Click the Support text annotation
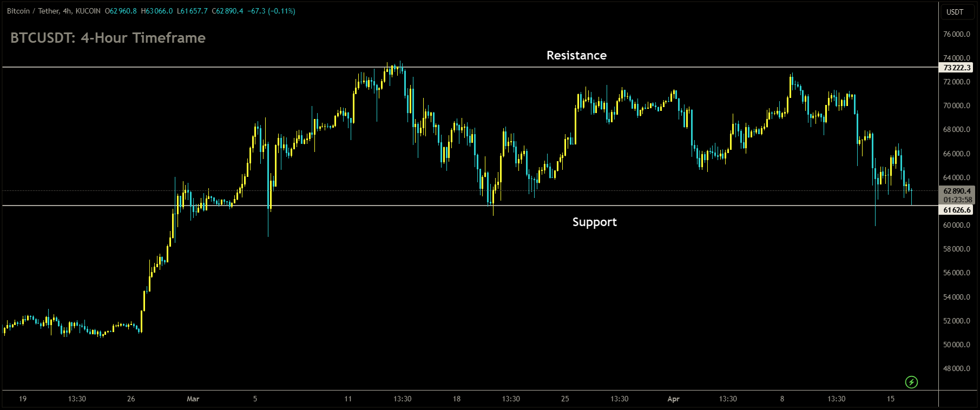Viewport: 980px width, 410px height. click(x=595, y=222)
